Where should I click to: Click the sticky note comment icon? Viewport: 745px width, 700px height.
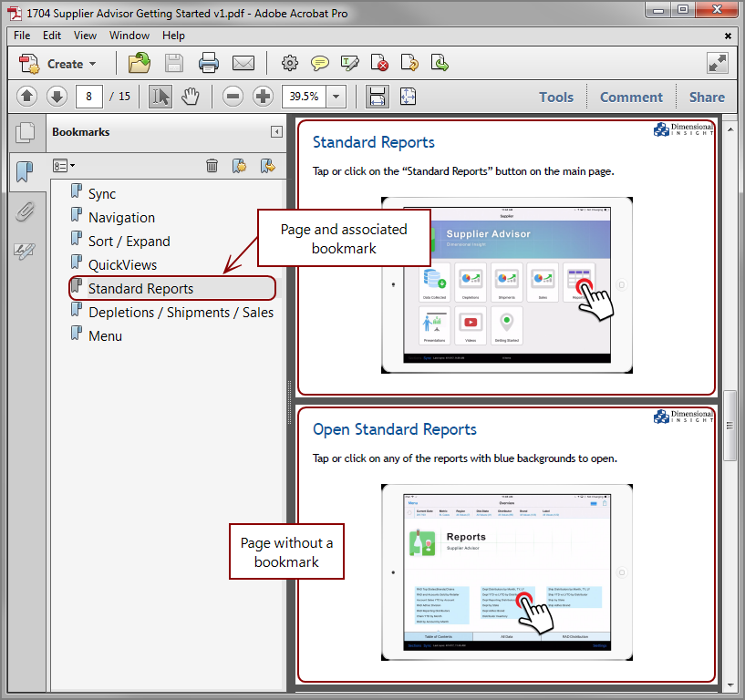coord(320,63)
